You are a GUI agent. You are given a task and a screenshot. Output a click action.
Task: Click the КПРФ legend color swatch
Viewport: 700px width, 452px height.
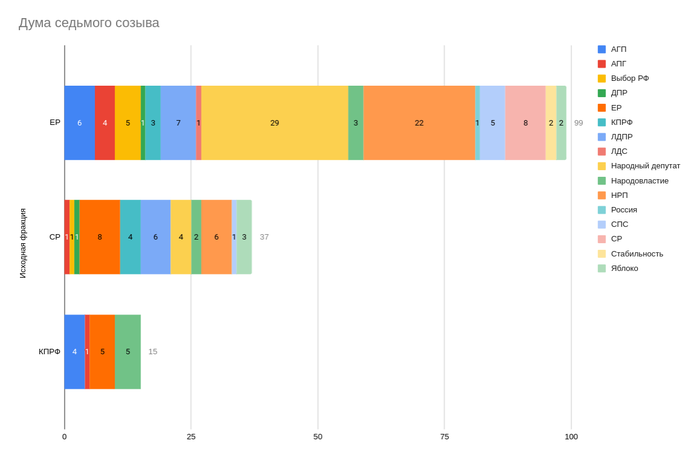click(x=602, y=122)
